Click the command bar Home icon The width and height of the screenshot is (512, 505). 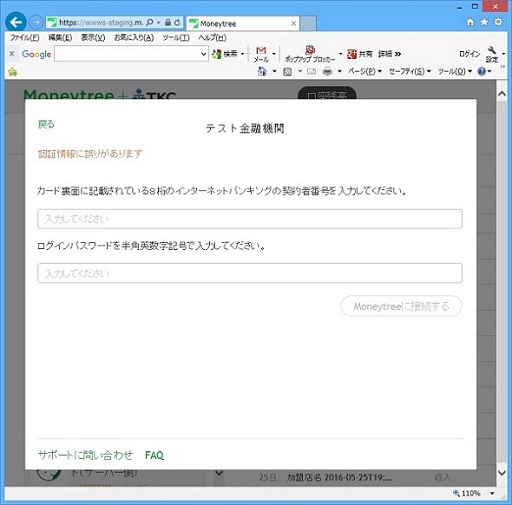262,71
